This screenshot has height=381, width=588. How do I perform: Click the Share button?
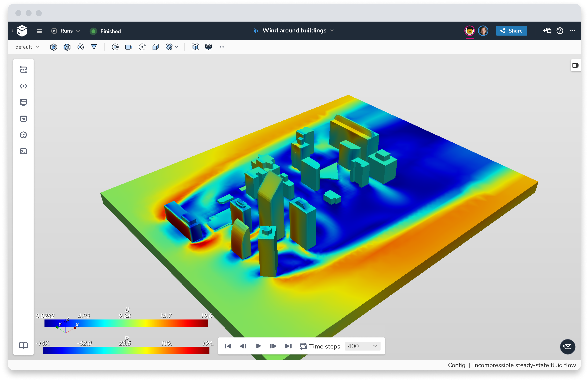(511, 31)
